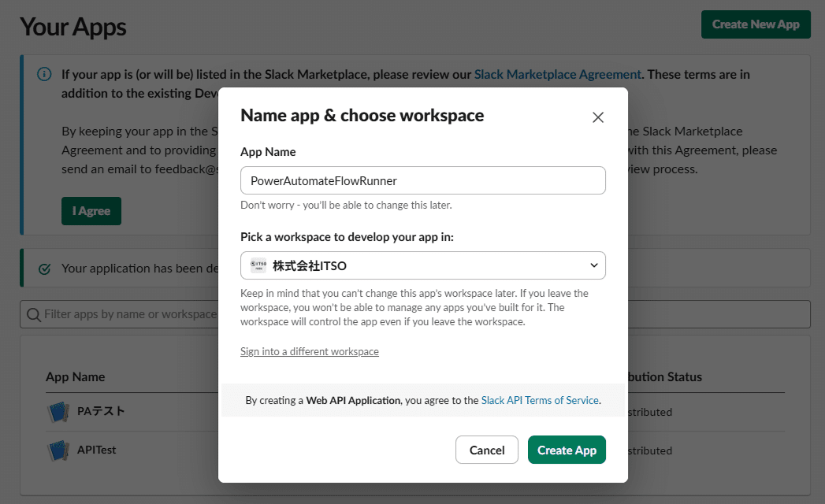Click Create New App in the background page
The image size is (825, 504).
tap(756, 24)
